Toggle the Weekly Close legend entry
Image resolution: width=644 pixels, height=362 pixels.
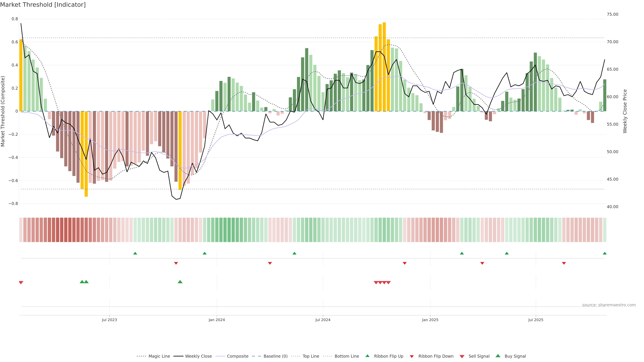tap(198, 356)
